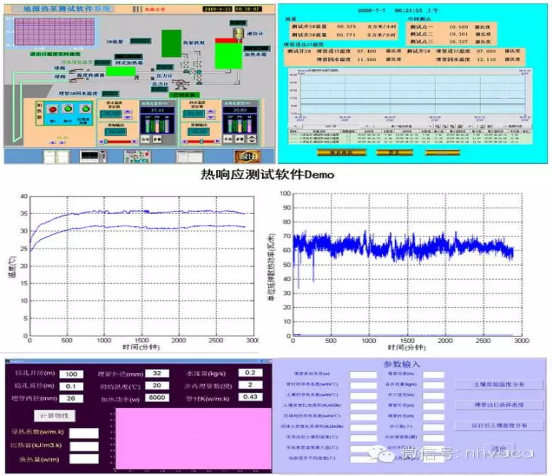Open the black trend-chart thumbnail in bottom toolbar
The width and height of the screenshot is (553, 476).
click(93, 157)
